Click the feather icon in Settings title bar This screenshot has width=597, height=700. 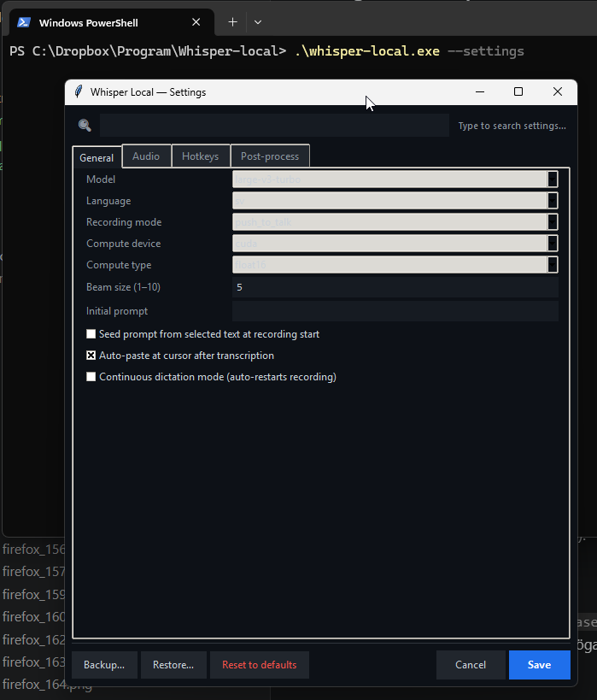point(79,91)
